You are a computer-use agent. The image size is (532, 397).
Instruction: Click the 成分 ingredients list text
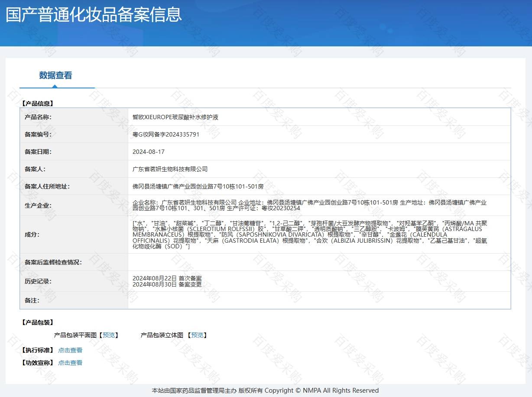coord(309,234)
